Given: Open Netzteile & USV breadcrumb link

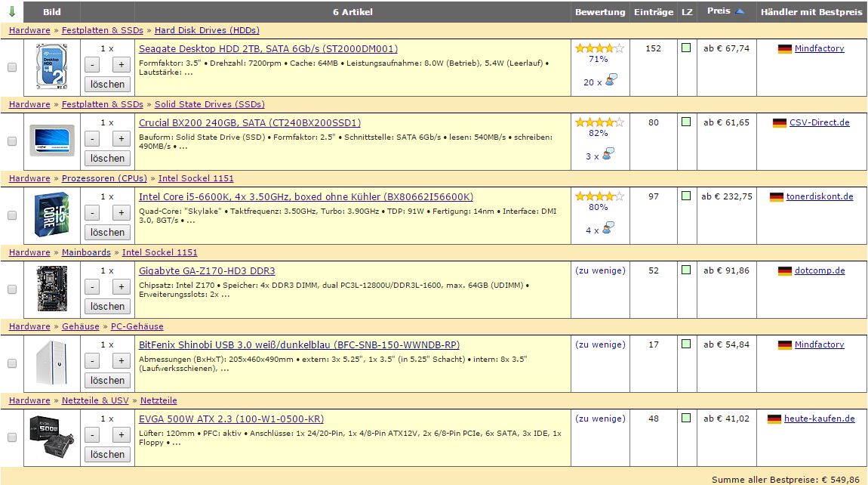Looking at the screenshot, I should (95, 400).
